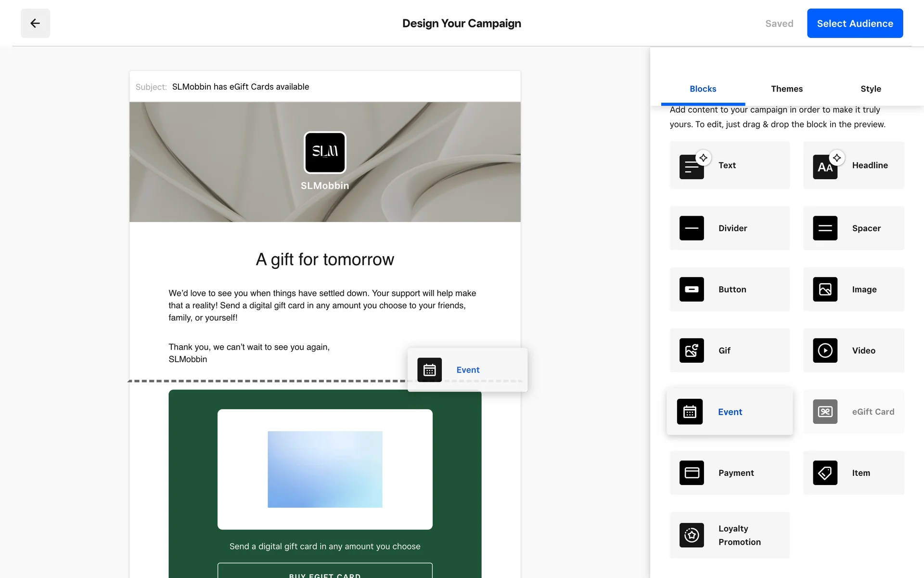Click the Gif block icon
The height and width of the screenshot is (578, 924).
692,351
